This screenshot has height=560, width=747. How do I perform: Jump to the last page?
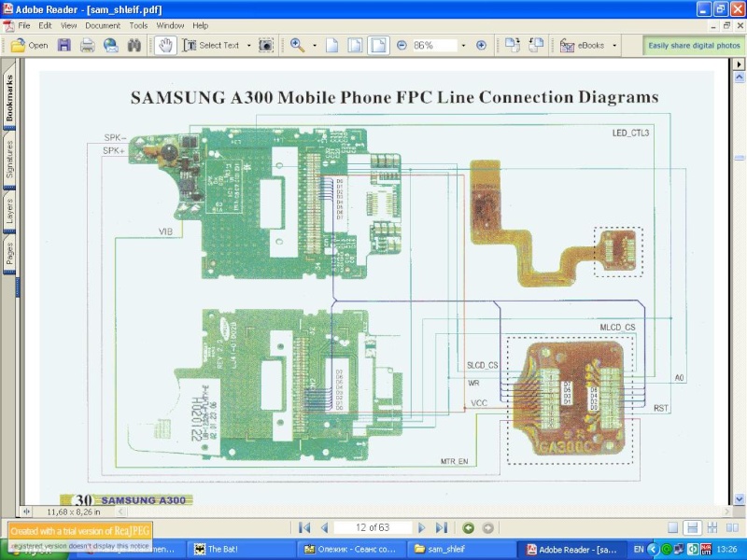(x=442, y=527)
